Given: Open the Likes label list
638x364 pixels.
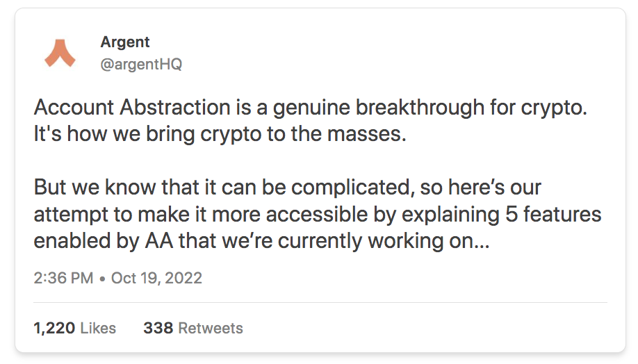Looking at the screenshot, I should (x=98, y=328).
